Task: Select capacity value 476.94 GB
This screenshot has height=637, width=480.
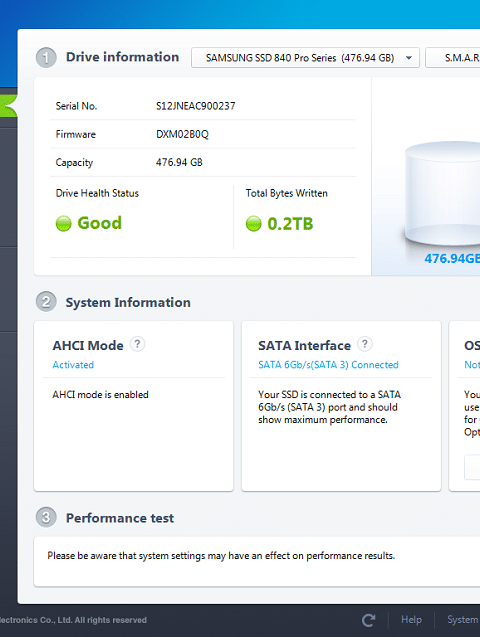Action: pyautogui.click(x=179, y=162)
